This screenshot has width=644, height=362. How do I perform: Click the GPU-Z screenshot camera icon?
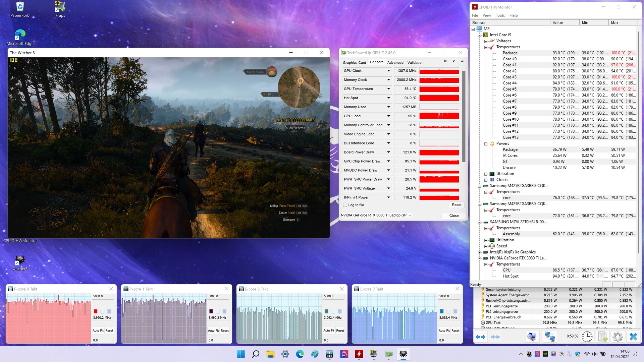pyautogui.click(x=445, y=61)
